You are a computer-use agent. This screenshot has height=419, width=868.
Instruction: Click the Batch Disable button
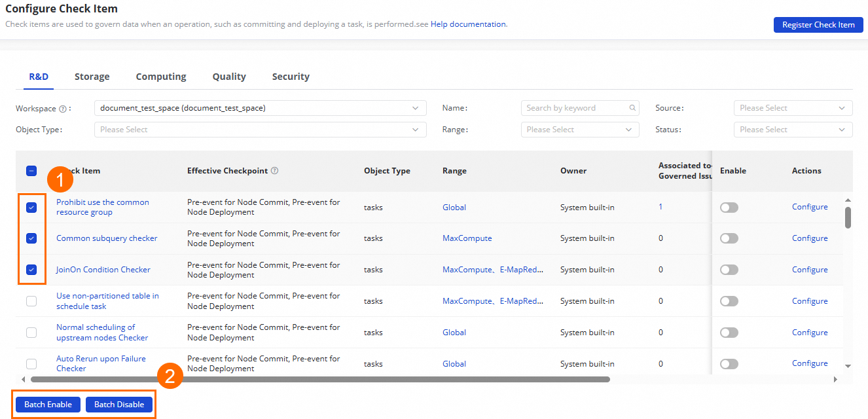click(119, 405)
